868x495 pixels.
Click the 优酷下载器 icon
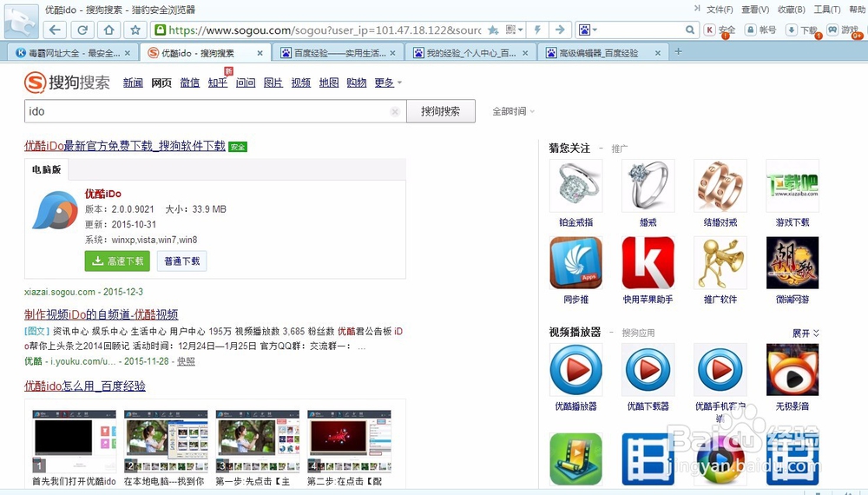(x=648, y=369)
